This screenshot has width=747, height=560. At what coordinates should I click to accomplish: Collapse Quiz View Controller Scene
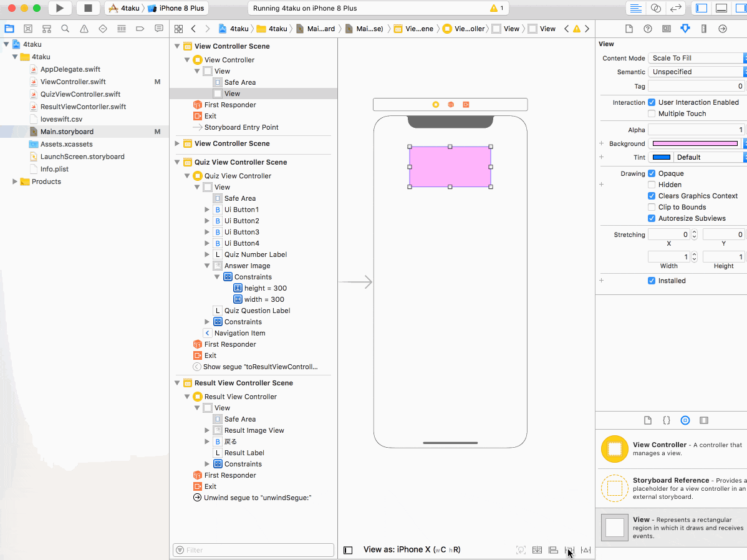[177, 162]
